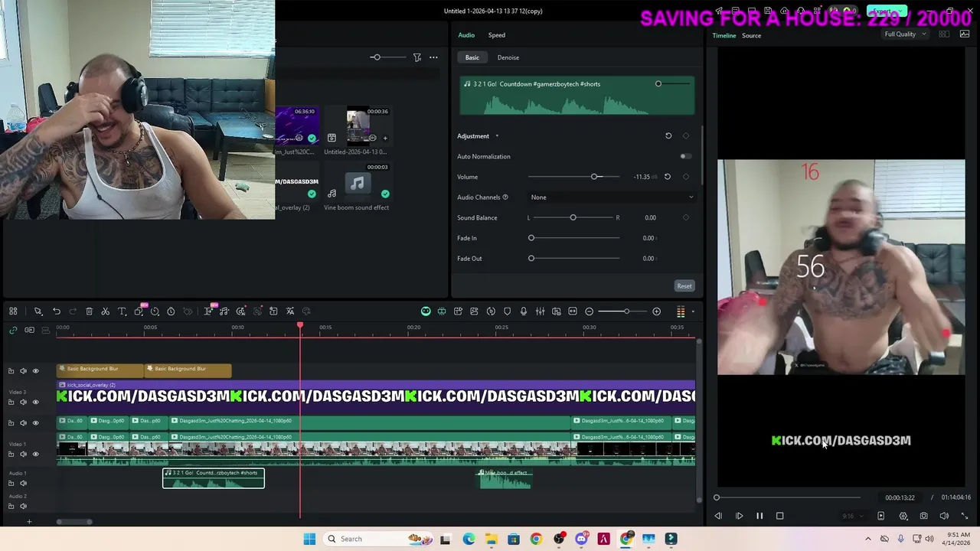Mute the Audio 2 track
Image resolution: width=980 pixels, height=551 pixels.
[23, 506]
